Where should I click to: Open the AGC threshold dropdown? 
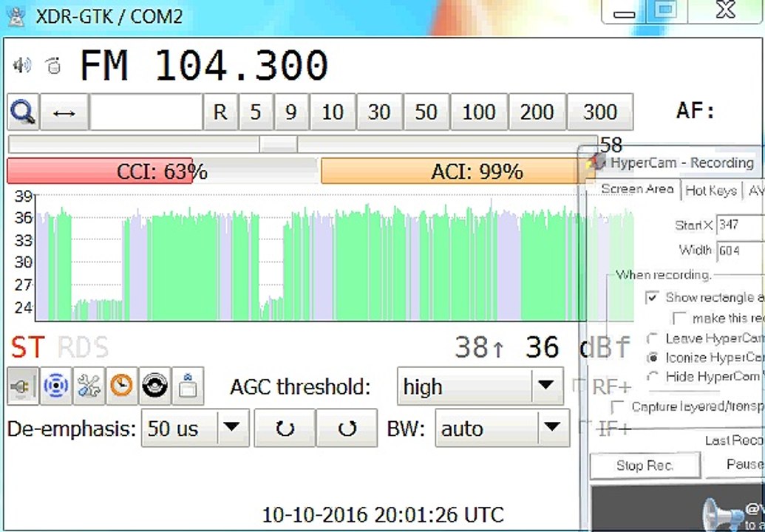pyautogui.click(x=480, y=386)
